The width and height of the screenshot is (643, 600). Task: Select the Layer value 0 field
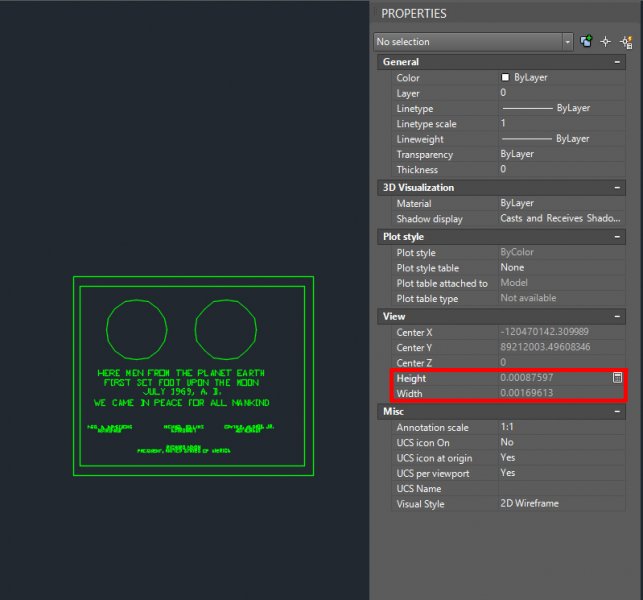[562, 93]
